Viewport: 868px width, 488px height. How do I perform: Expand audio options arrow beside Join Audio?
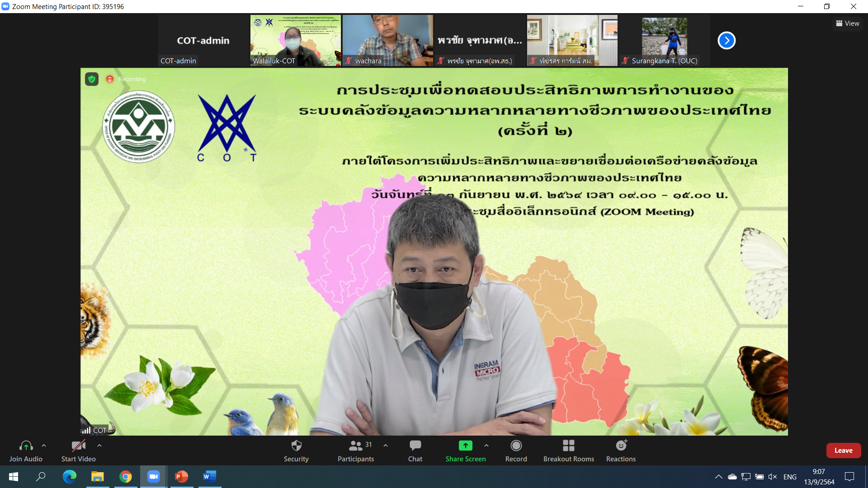pyautogui.click(x=44, y=446)
